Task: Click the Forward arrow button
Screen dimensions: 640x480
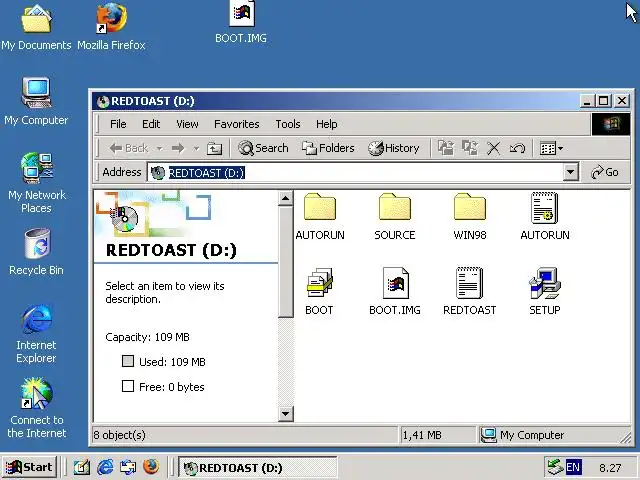Action: pos(178,148)
